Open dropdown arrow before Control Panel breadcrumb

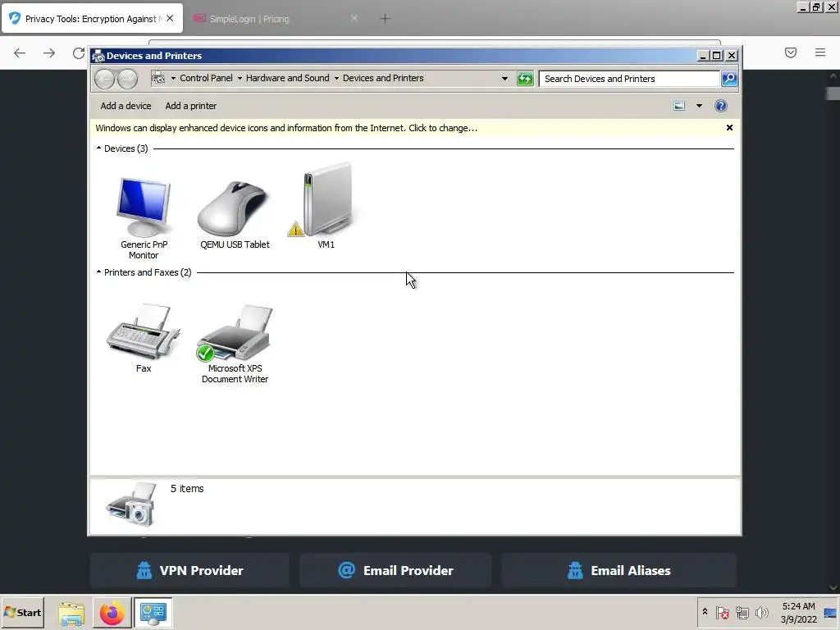click(173, 78)
